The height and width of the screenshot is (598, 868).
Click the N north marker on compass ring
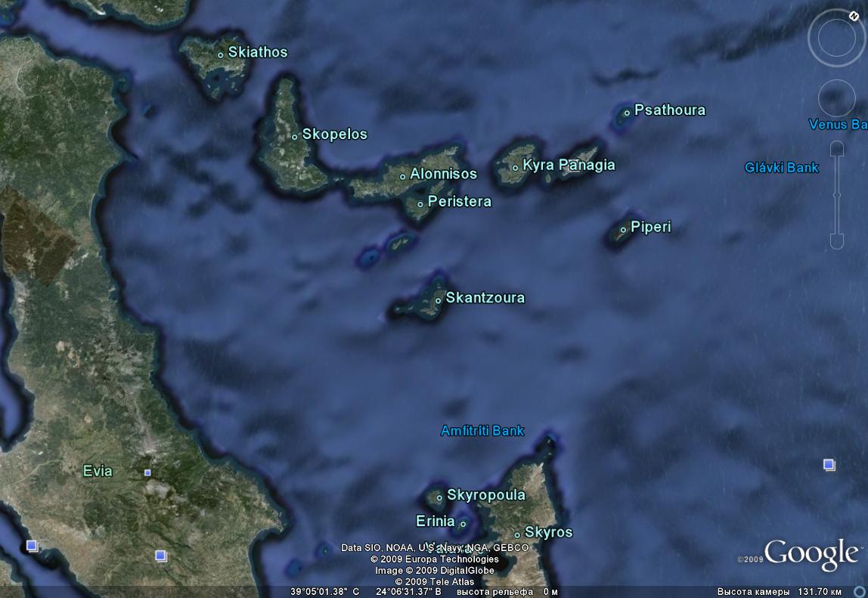tap(853, 17)
